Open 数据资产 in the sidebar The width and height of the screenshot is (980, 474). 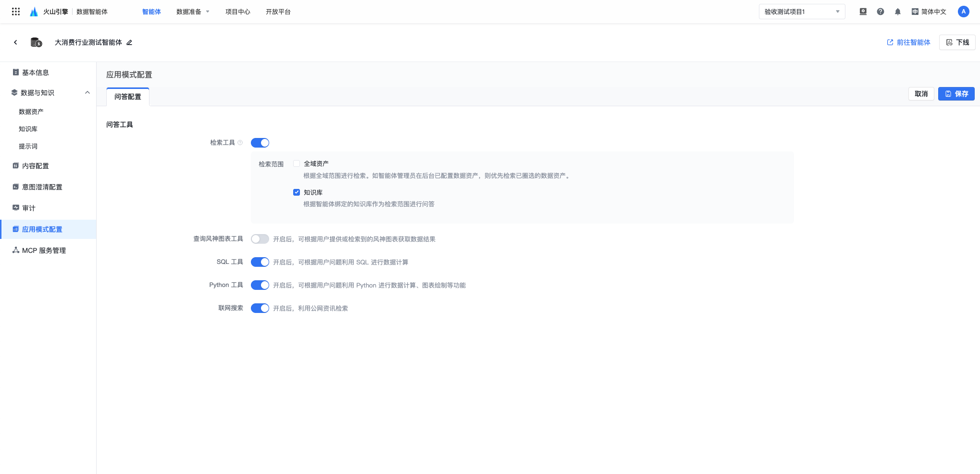tap(31, 112)
